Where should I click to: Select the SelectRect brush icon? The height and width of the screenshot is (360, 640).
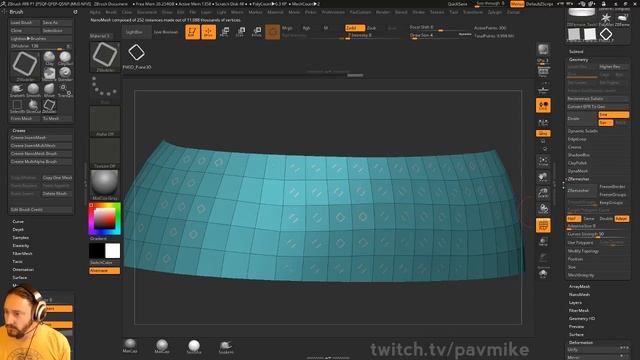(17, 106)
